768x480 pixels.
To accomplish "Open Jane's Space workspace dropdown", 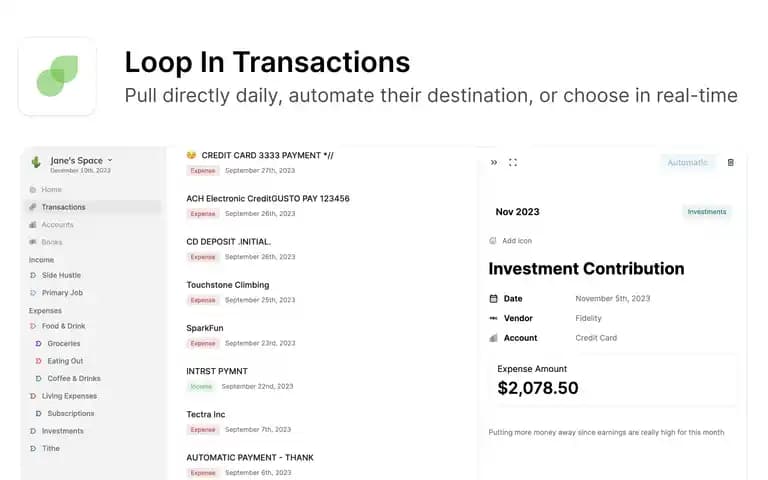I will point(81,161).
